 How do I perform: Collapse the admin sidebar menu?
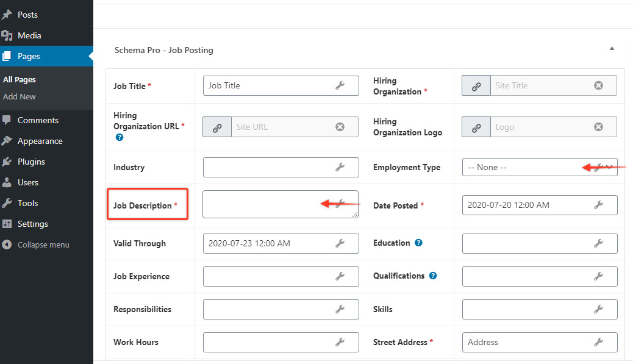38,244
